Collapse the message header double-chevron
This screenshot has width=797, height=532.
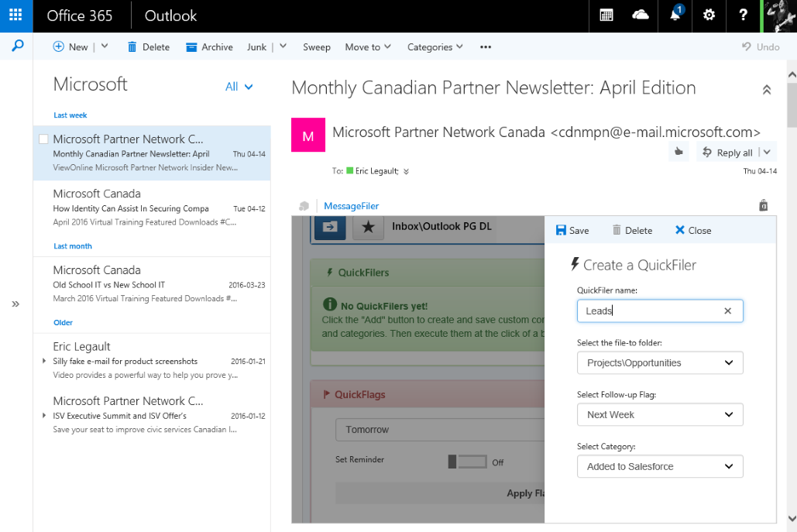tap(767, 90)
